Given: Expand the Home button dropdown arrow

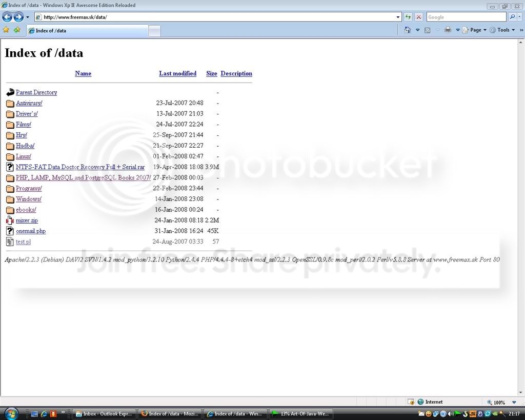Looking at the screenshot, I should point(417,30).
